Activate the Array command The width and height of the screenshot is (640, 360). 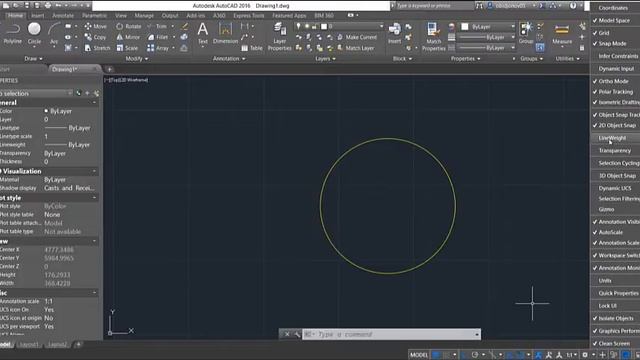click(x=158, y=48)
